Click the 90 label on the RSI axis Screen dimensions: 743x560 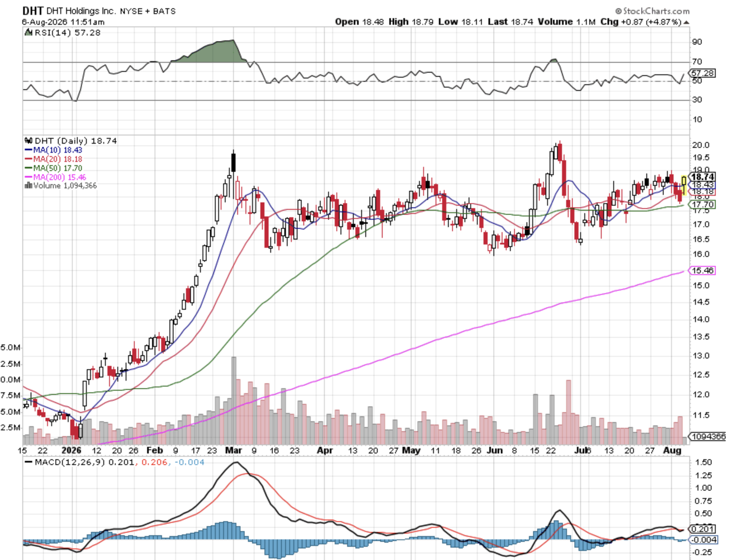tap(697, 42)
